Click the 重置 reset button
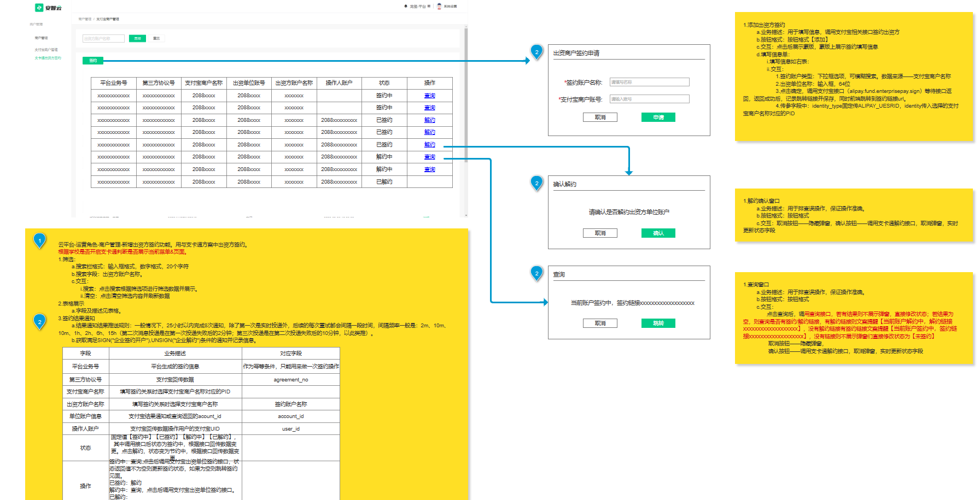This screenshot has height=500, width=980. point(156,38)
